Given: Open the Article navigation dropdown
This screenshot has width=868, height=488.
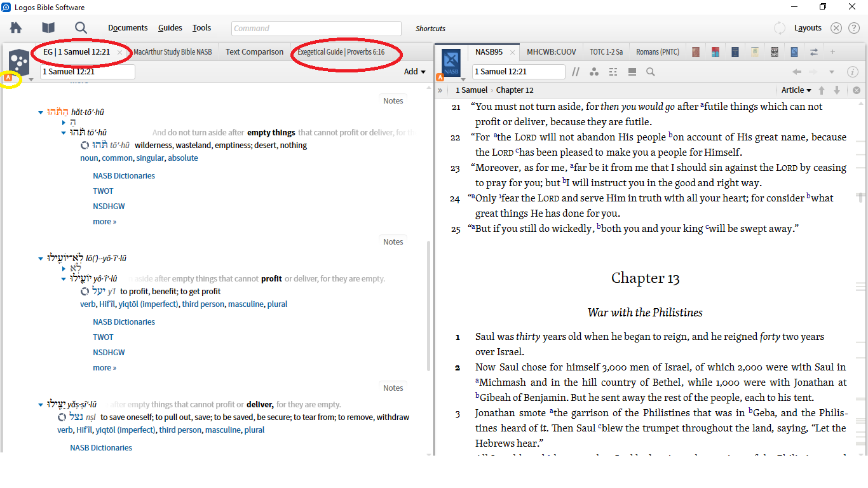Looking at the screenshot, I should pyautogui.click(x=796, y=90).
